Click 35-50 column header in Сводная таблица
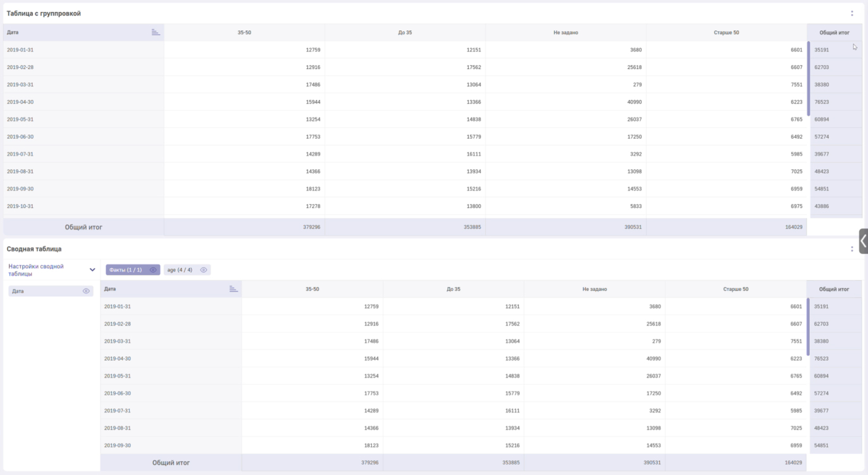 click(x=313, y=289)
